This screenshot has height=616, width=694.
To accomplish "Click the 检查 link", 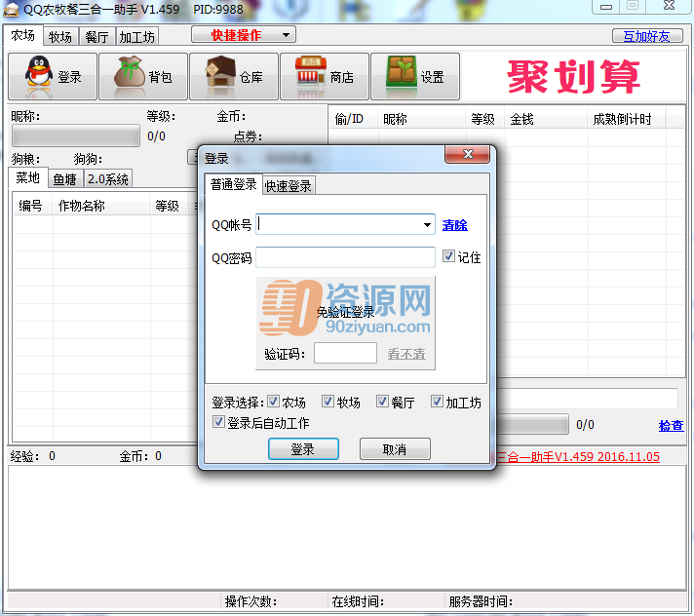I will (x=671, y=425).
